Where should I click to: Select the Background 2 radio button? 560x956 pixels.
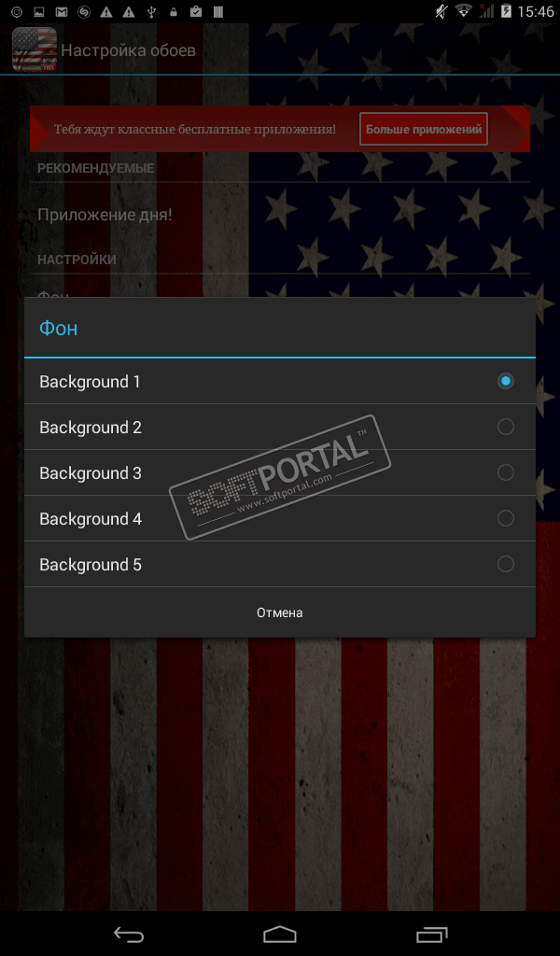pyautogui.click(x=505, y=427)
